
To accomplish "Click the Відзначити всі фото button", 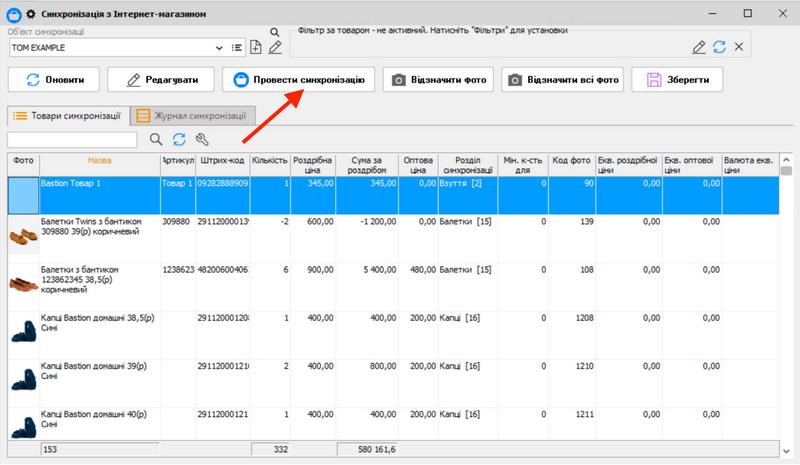I will [x=562, y=80].
